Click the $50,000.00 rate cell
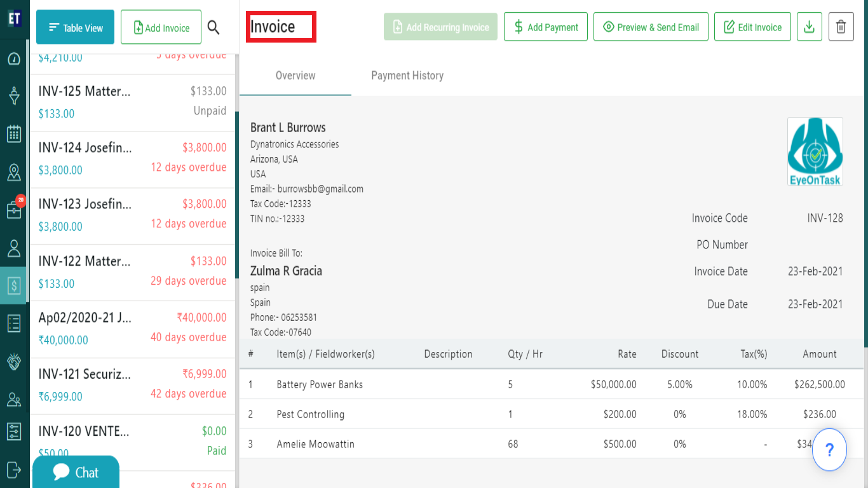This screenshot has width=868, height=488. coord(613,384)
